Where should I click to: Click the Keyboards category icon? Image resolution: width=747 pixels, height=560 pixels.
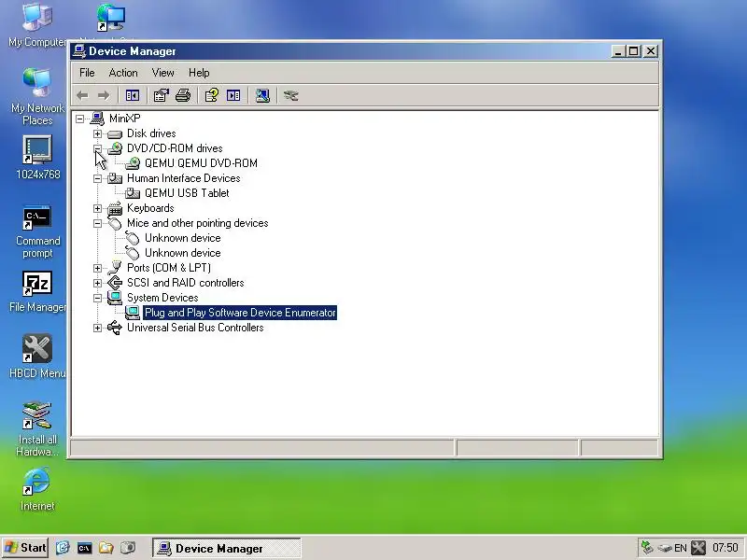click(x=115, y=208)
